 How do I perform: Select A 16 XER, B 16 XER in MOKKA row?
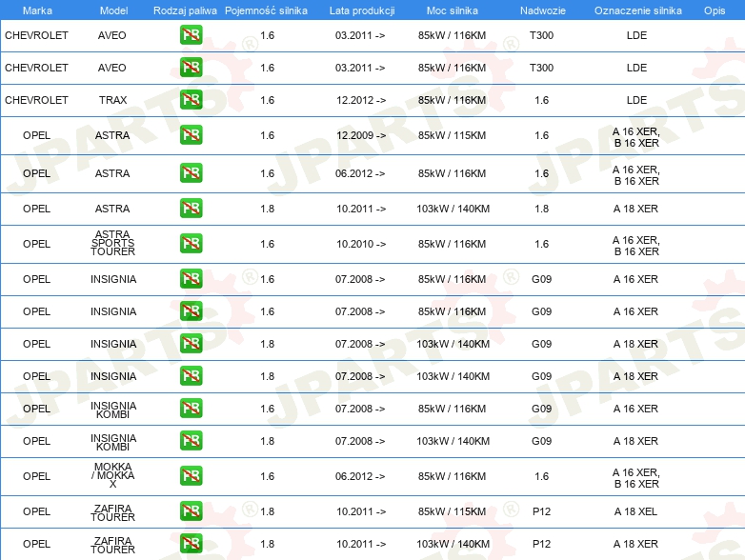[x=636, y=478]
